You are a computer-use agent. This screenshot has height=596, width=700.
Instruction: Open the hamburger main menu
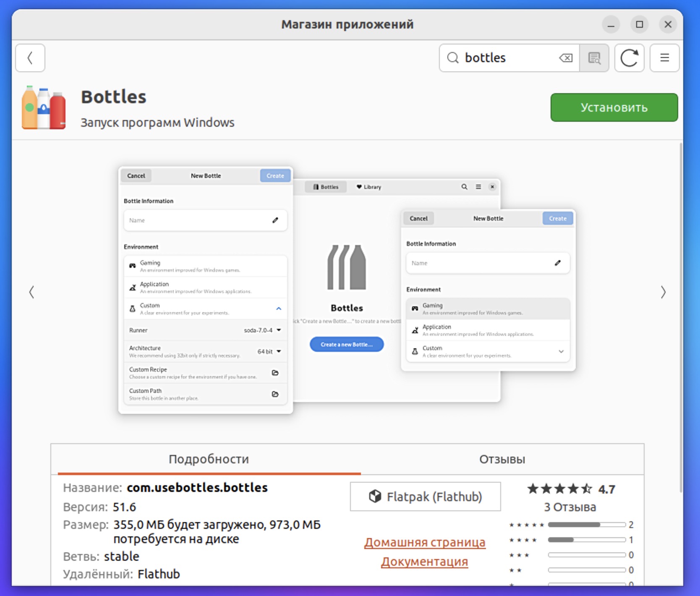[x=664, y=58]
